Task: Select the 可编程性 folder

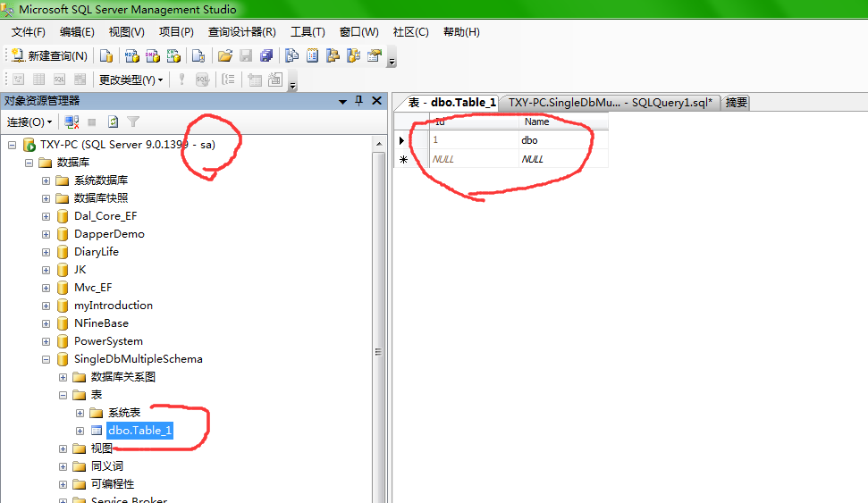Action: pyautogui.click(x=113, y=484)
